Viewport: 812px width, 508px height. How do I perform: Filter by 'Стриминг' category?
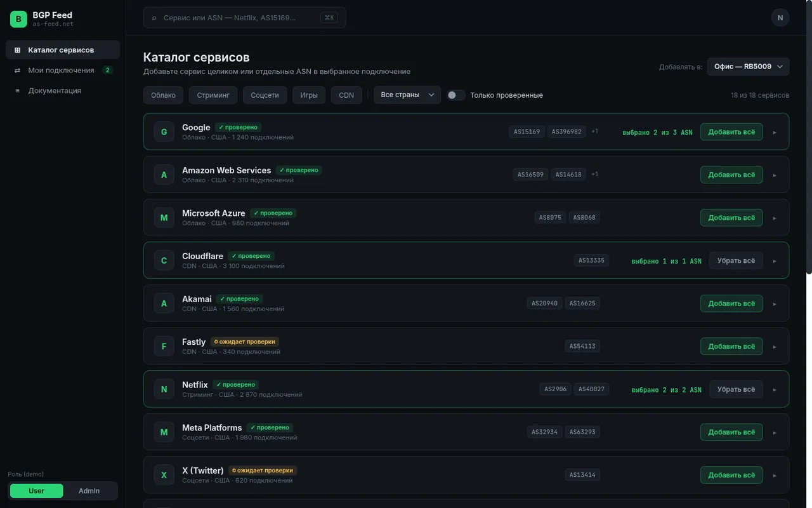click(213, 95)
